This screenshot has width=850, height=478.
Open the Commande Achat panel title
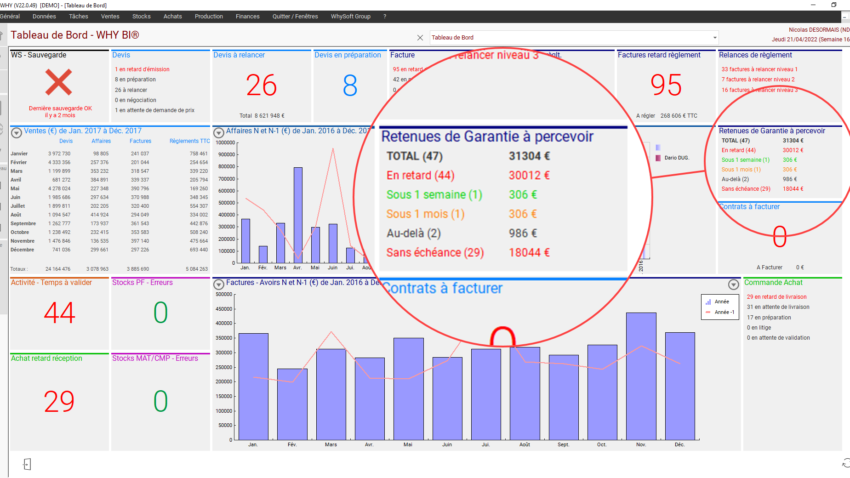[773, 282]
